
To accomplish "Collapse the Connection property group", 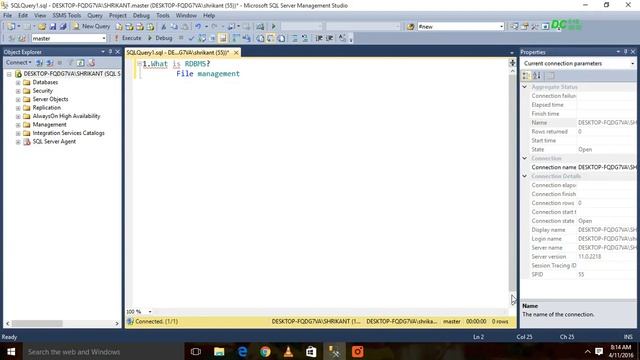I will click(525, 158).
